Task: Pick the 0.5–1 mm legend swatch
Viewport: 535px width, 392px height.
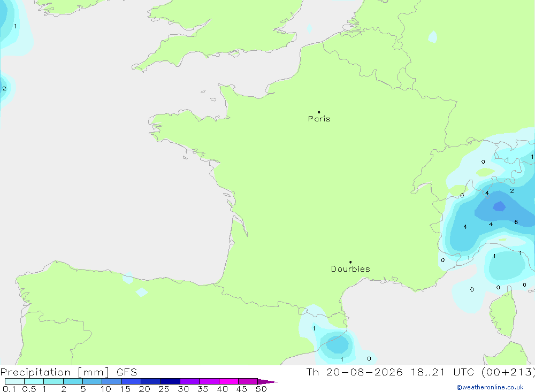Action: (34, 381)
